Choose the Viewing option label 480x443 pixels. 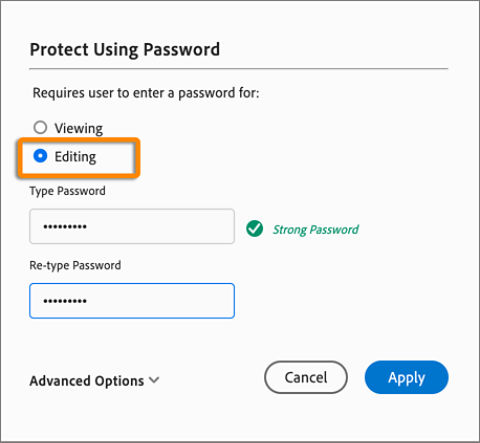click(x=79, y=128)
